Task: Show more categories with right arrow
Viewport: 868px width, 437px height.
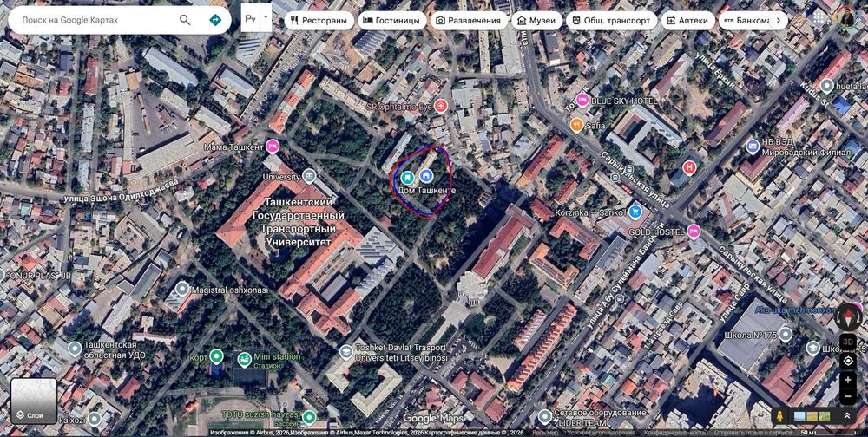Action: pos(779,21)
